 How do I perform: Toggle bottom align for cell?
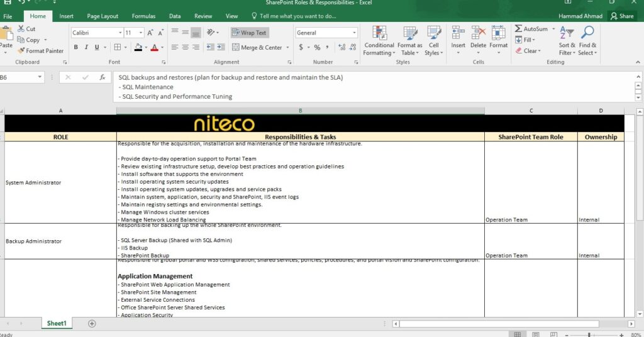(x=196, y=32)
